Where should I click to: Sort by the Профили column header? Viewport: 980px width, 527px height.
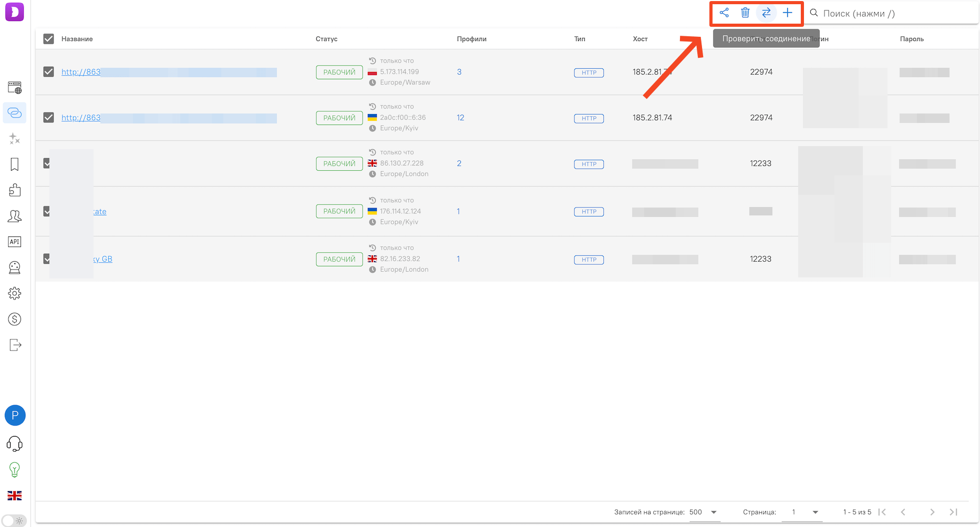pyautogui.click(x=471, y=39)
